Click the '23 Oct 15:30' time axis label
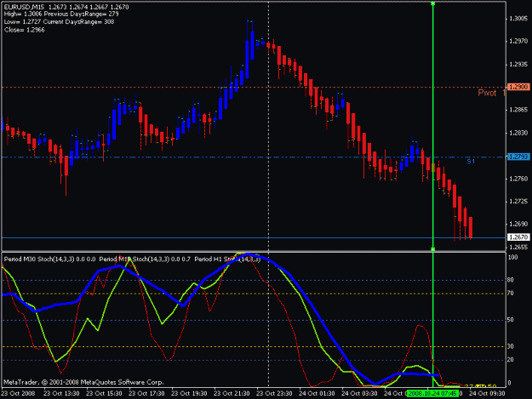Viewport: 532px width, 399px height. (104, 394)
